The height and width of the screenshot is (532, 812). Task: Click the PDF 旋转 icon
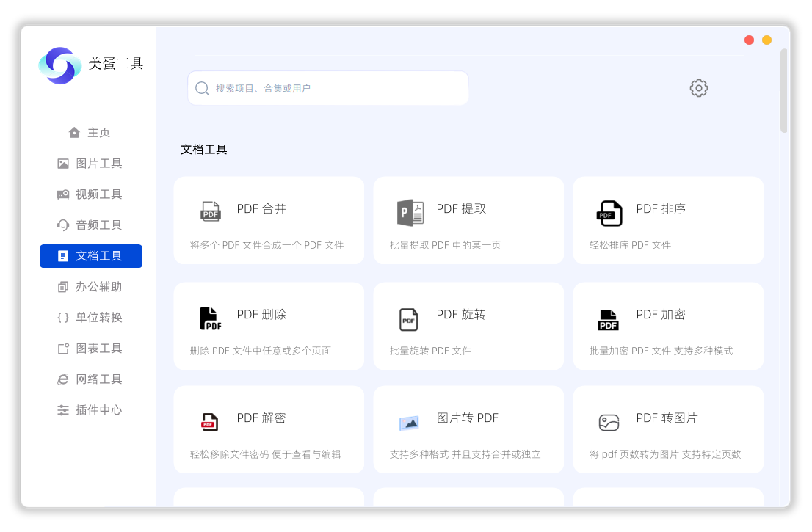[x=409, y=319]
